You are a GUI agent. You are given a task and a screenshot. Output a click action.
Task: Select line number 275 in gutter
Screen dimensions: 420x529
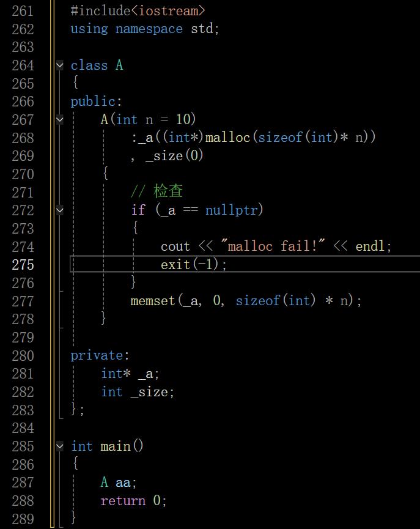pyautogui.click(x=23, y=265)
